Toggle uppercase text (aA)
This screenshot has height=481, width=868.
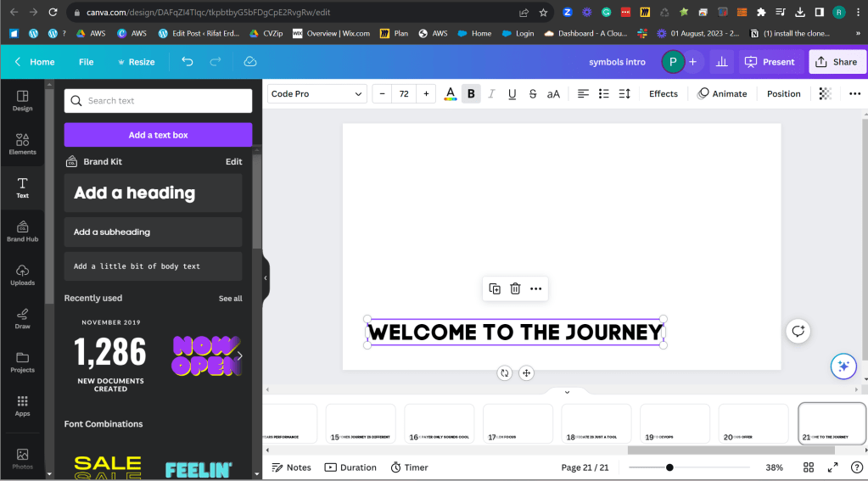click(553, 94)
